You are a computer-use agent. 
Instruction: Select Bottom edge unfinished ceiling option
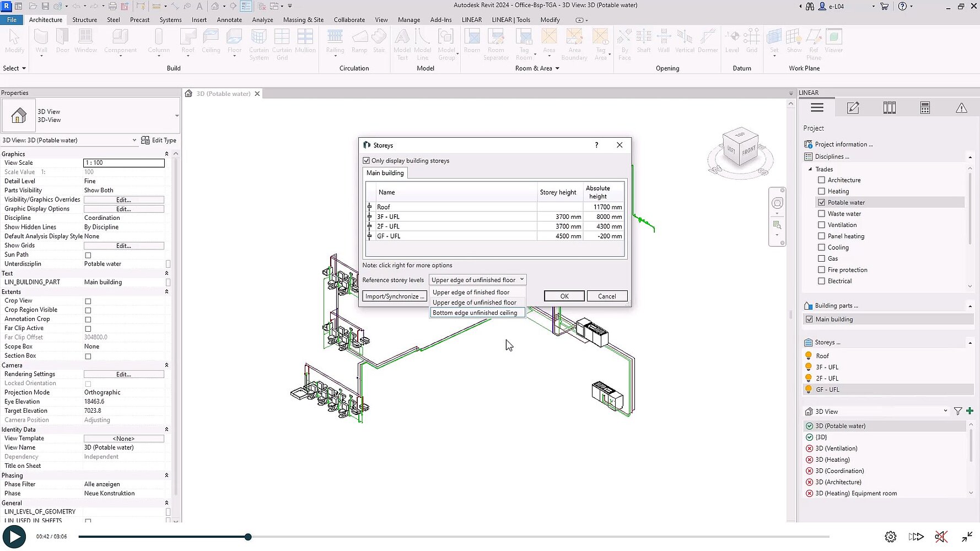click(475, 313)
